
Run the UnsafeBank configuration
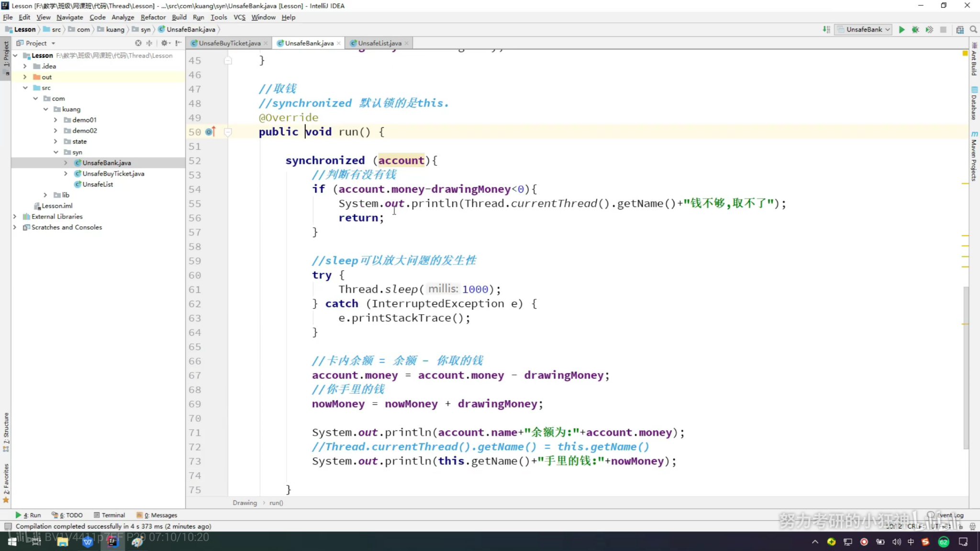tap(902, 30)
